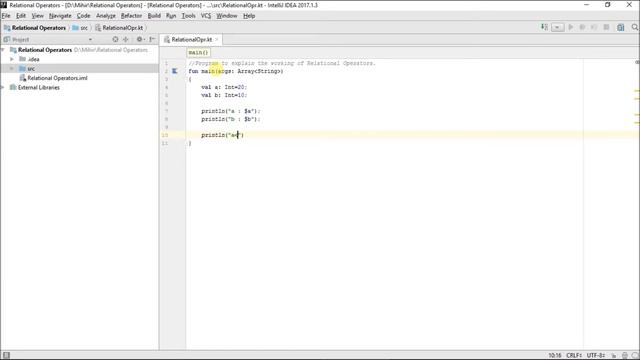640x360 pixels.
Task: Click the hide Project panel icon
Action: (x=152, y=39)
